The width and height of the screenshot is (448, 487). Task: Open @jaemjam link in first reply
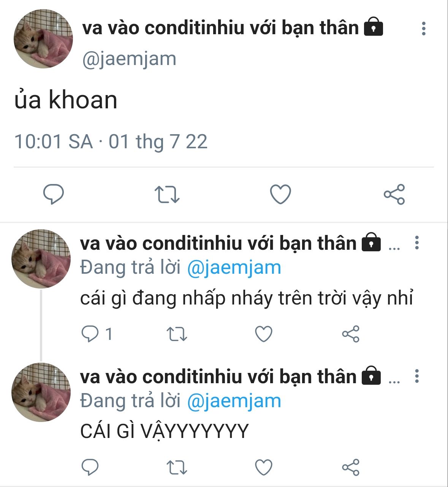(234, 268)
